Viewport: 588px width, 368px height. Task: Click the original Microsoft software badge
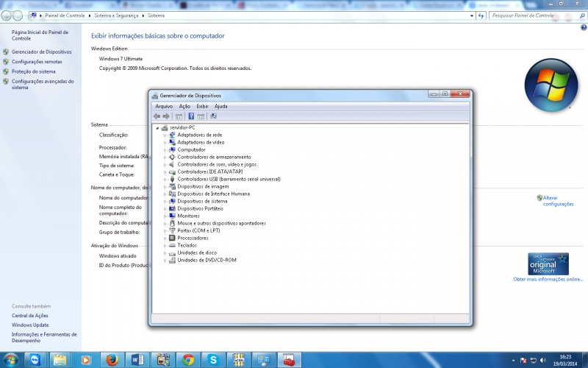click(548, 264)
